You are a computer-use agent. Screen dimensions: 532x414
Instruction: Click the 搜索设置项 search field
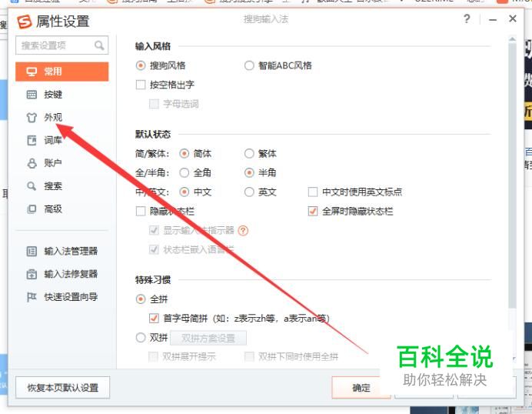(x=62, y=45)
